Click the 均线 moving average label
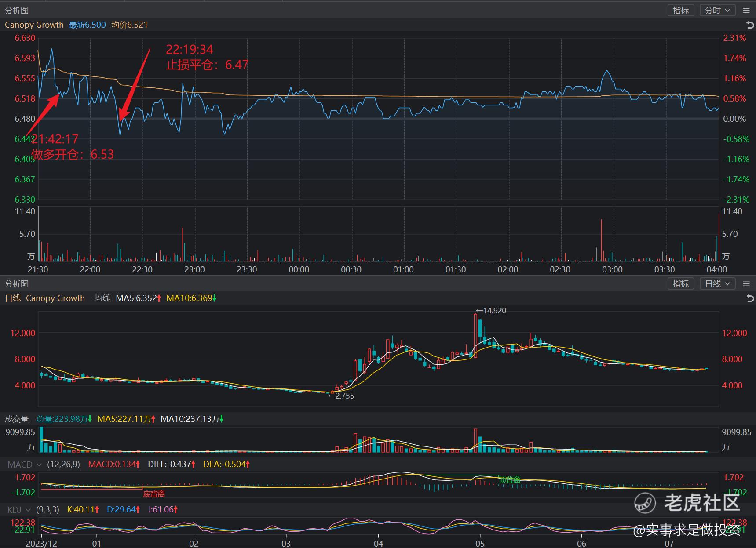 pyautogui.click(x=102, y=298)
